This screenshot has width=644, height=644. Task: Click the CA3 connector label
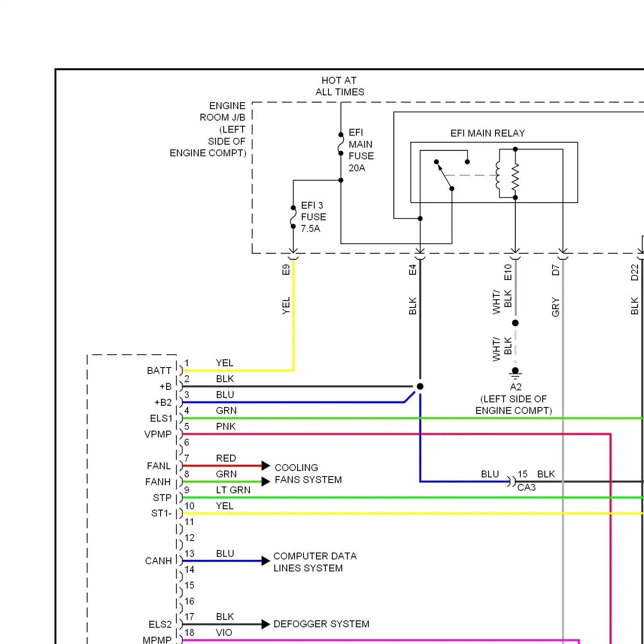pyautogui.click(x=526, y=487)
